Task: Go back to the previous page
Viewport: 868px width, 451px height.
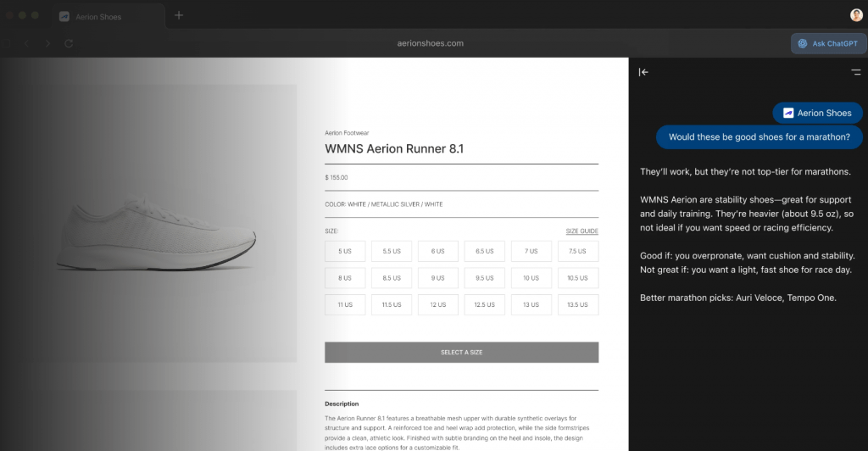Action: 27,43
